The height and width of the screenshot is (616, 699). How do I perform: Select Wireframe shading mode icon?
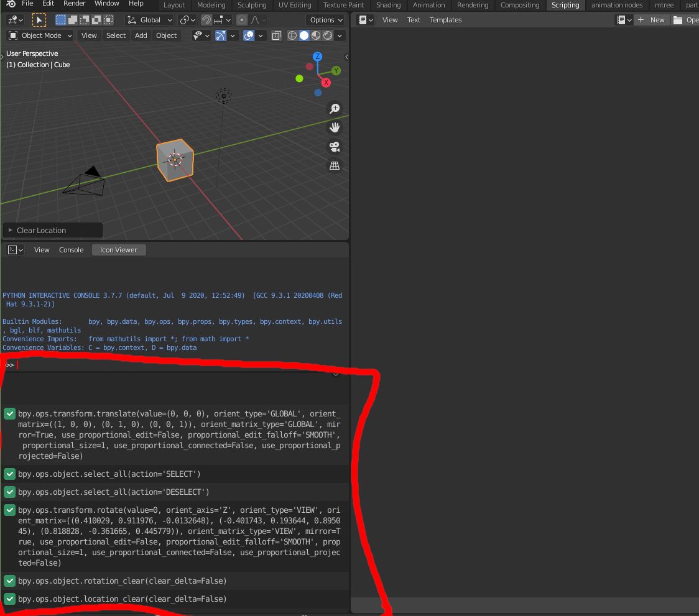[292, 35]
